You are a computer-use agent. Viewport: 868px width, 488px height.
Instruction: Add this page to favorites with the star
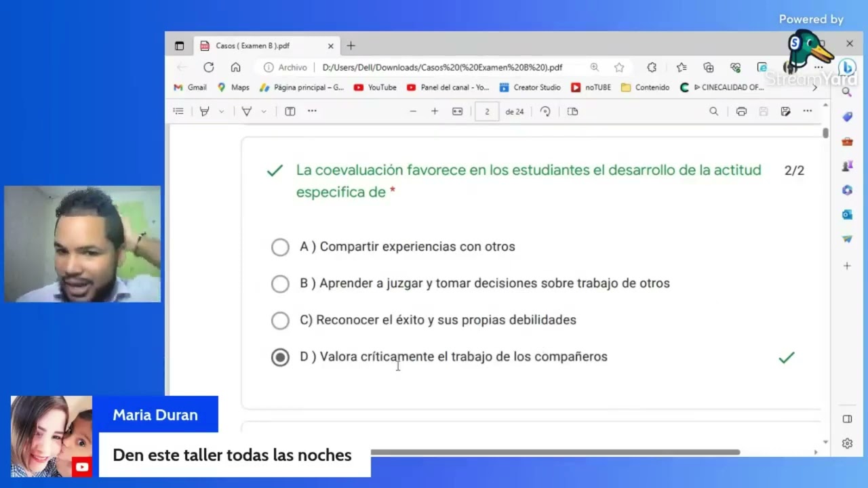point(619,67)
